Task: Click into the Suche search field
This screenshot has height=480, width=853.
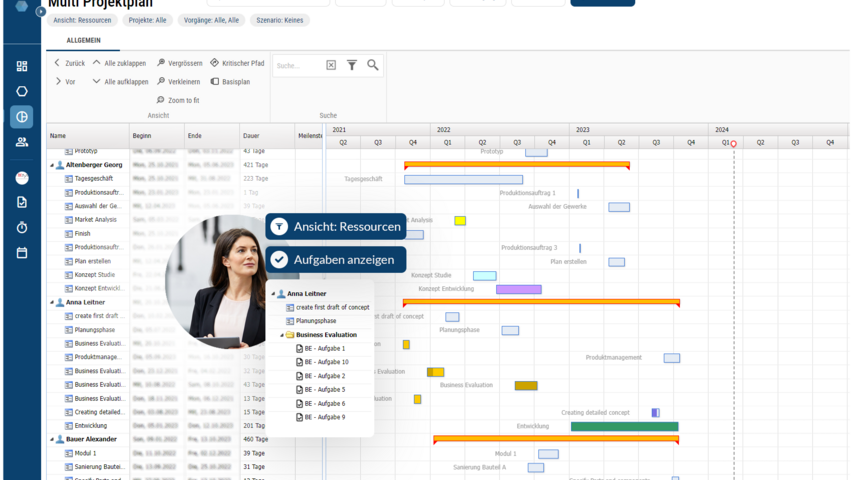Action: tap(298, 66)
